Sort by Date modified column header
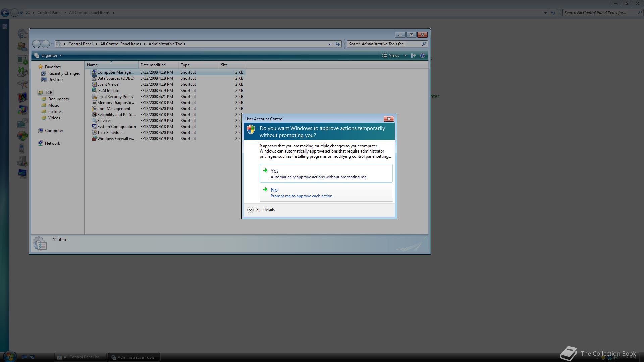The image size is (644, 362). pyautogui.click(x=158, y=65)
